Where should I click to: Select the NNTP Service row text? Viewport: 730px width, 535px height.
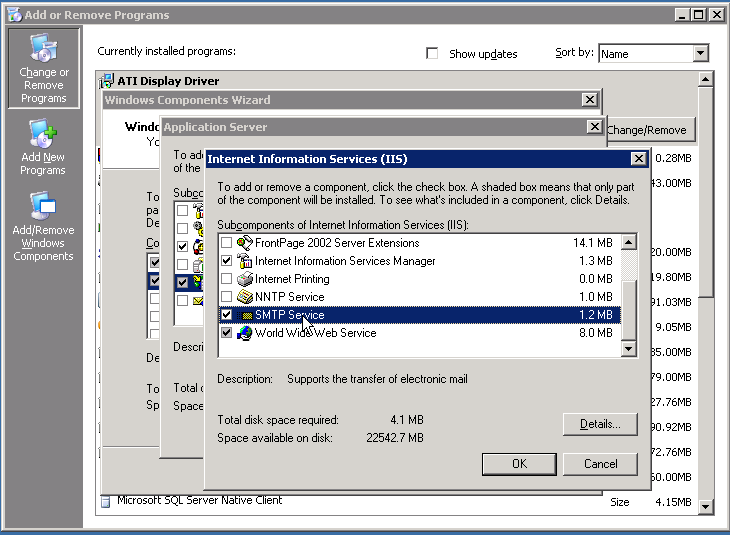[290, 297]
